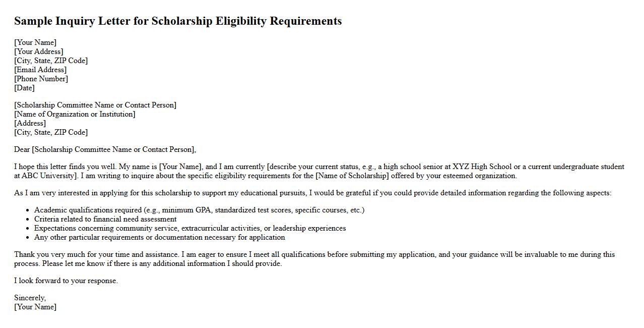
Task: Click the Sample Inquiry Letter heading
Action: tap(178, 21)
